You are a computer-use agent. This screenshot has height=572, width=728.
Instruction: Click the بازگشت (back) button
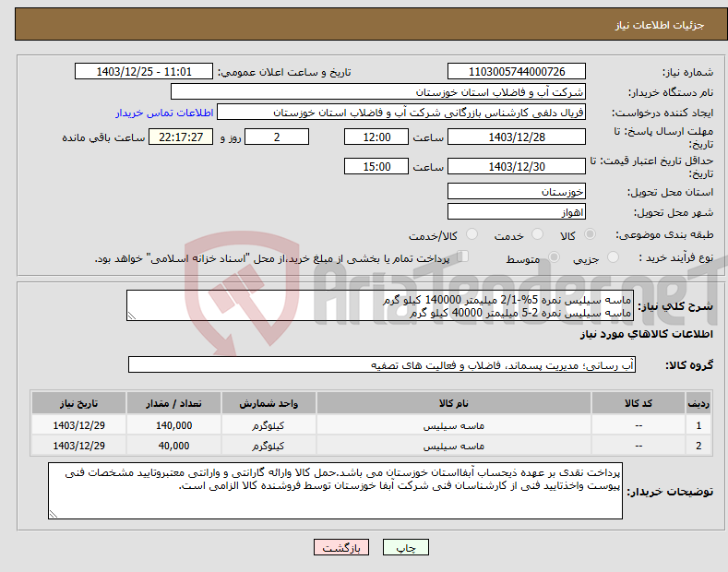pos(341,547)
